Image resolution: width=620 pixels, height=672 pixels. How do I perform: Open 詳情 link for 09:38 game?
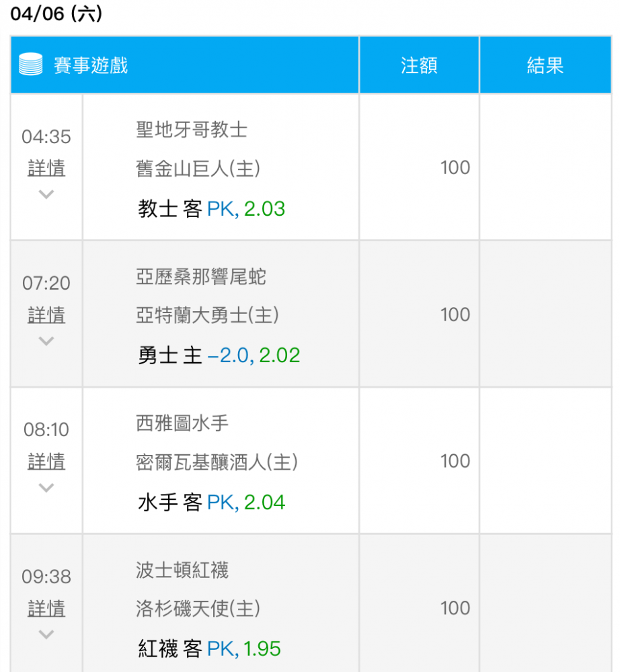[46, 608]
